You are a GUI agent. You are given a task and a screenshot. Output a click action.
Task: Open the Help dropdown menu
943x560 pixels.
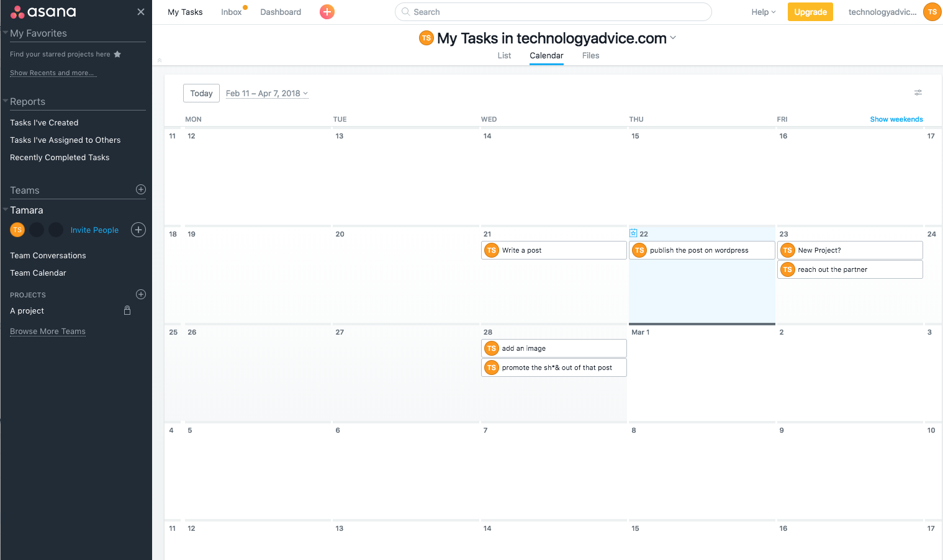(x=764, y=12)
